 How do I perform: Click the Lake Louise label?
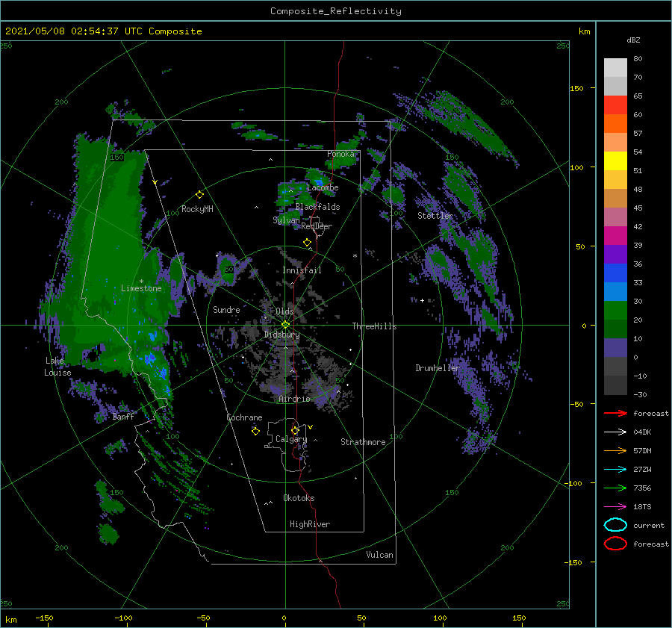(57, 367)
